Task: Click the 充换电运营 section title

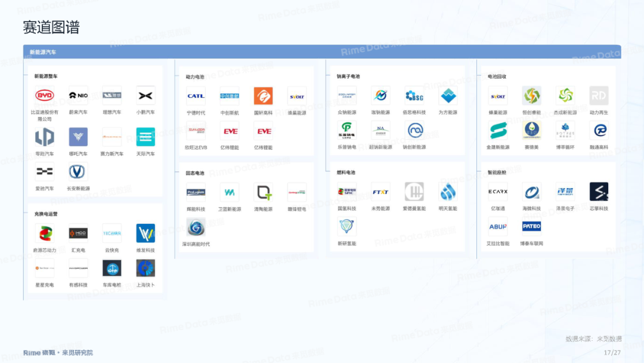Action: [46, 213]
